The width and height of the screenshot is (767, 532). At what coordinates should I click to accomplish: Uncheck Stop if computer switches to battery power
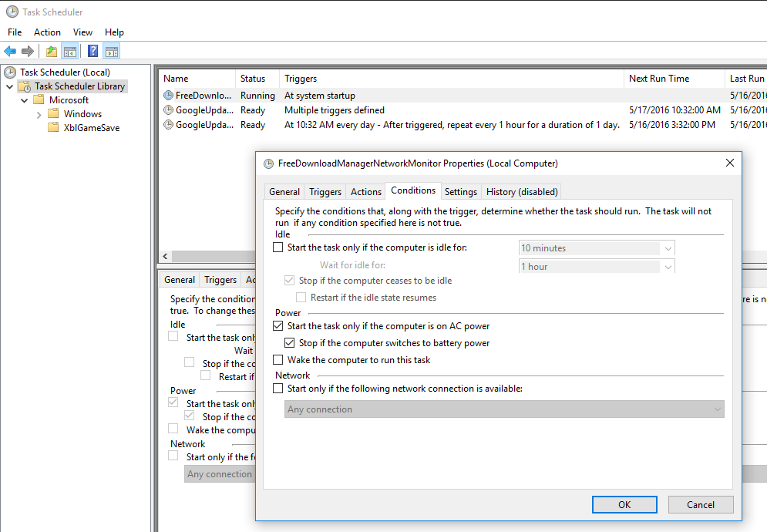[290, 343]
